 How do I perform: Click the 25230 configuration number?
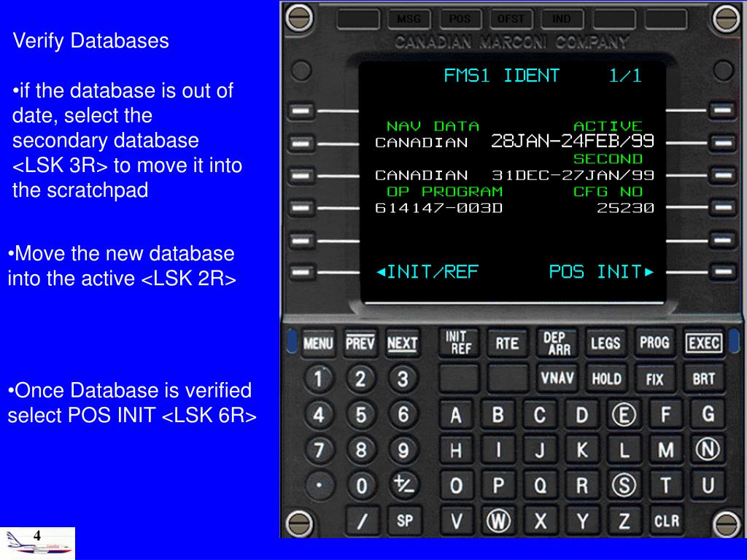click(x=625, y=208)
